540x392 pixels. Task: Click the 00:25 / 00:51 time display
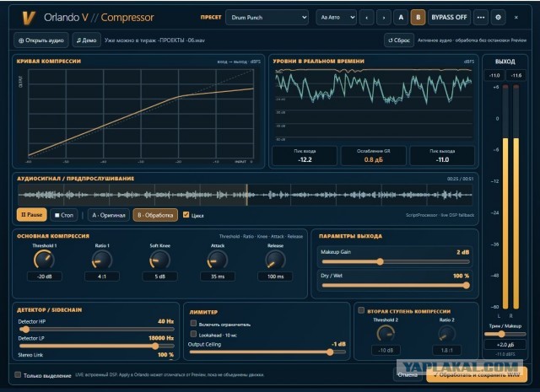tap(460, 179)
